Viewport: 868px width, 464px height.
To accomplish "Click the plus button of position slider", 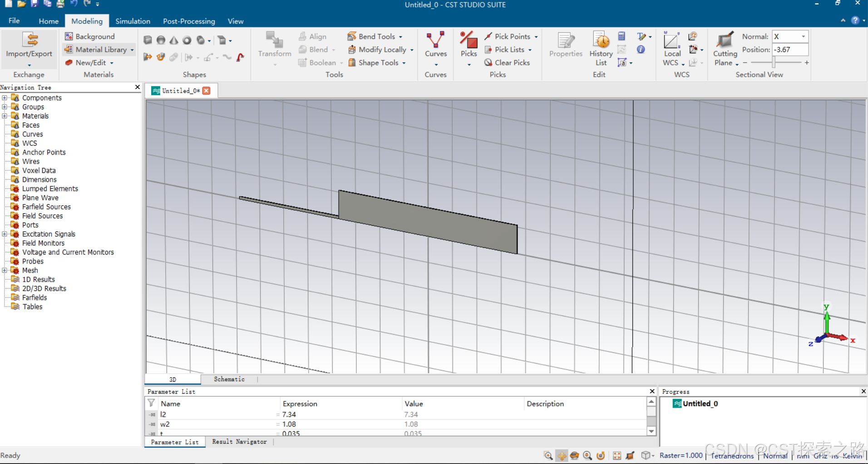I will coord(807,63).
